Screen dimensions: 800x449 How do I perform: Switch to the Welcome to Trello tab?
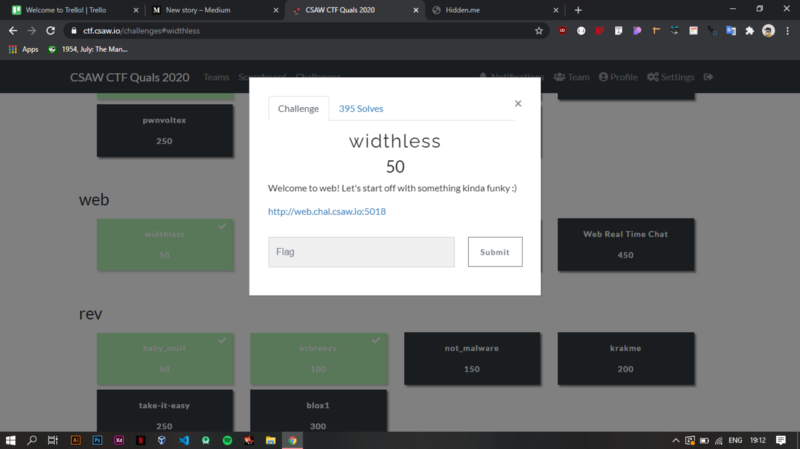[74, 10]
